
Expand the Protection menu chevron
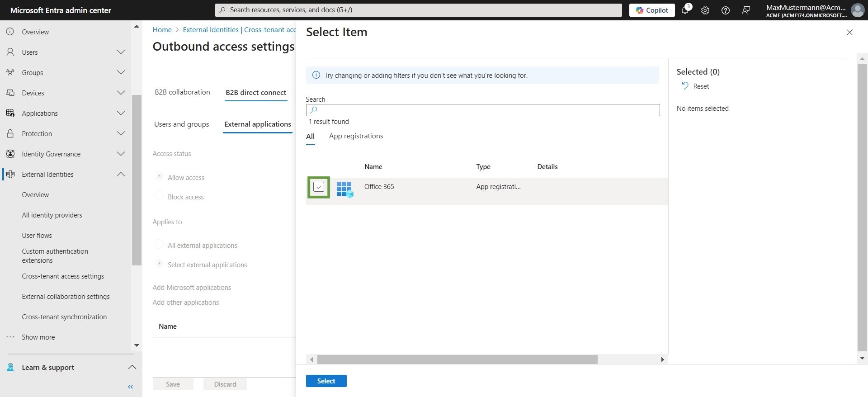click(x=121, y=133)
